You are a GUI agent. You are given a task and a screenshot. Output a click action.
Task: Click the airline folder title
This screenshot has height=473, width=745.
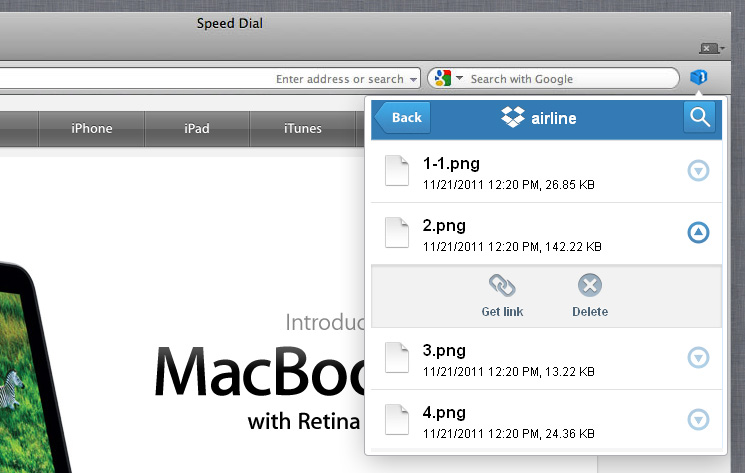pos(554,118)
